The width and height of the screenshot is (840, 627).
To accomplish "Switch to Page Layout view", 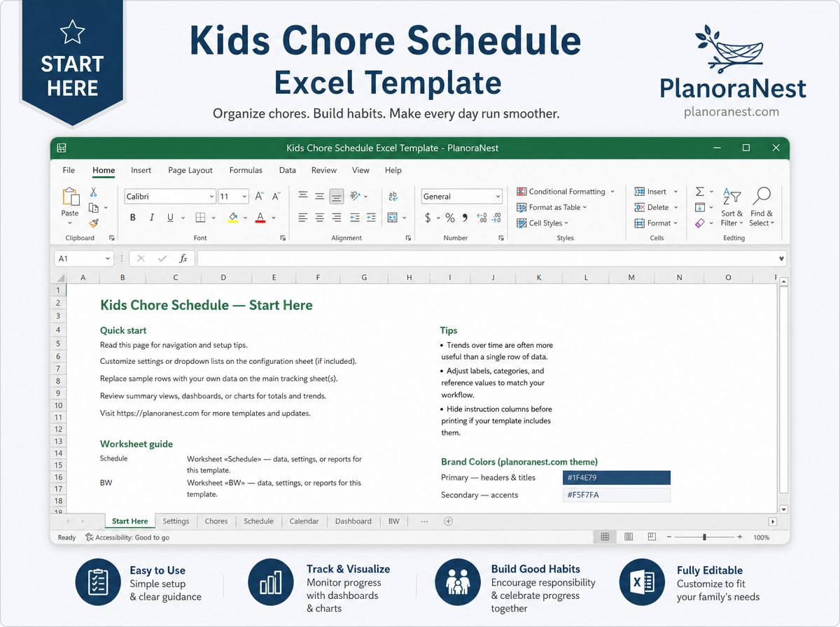I will point(629,537).
